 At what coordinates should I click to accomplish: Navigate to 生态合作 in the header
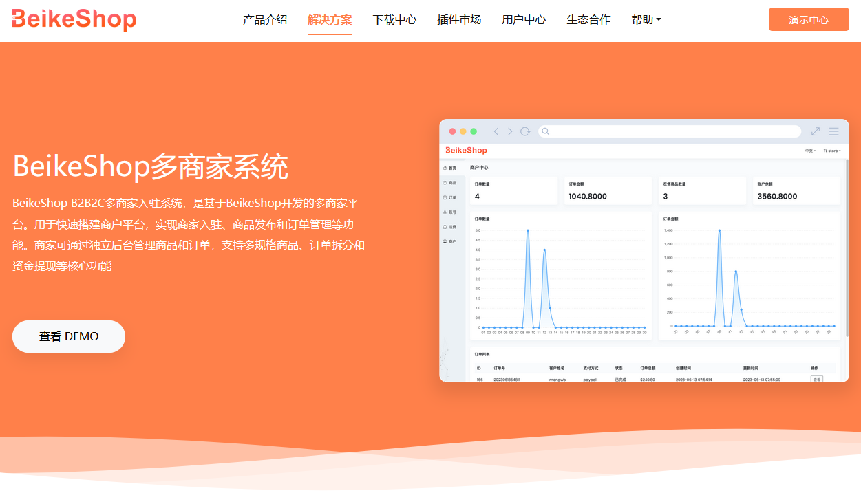(588, 20)
